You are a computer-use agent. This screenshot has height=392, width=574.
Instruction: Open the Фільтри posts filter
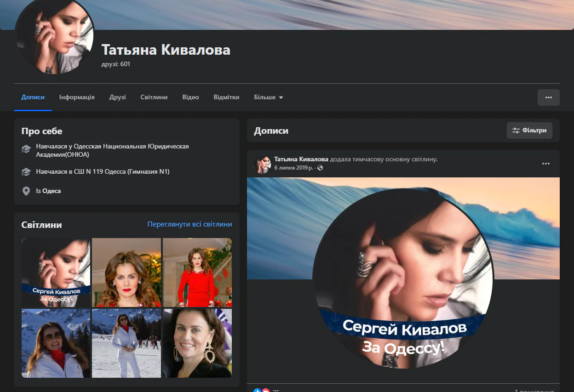[529, 131]
